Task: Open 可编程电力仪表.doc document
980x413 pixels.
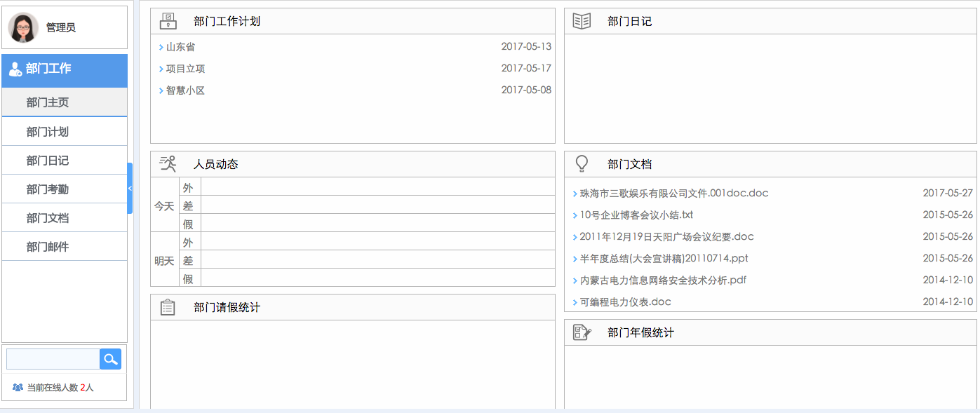Action: tap(625, 302)
